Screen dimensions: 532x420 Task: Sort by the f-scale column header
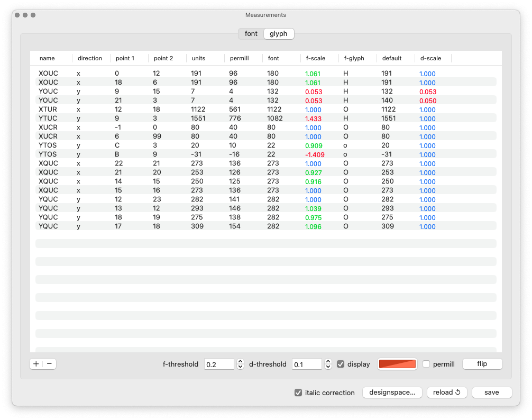point(316,58)
